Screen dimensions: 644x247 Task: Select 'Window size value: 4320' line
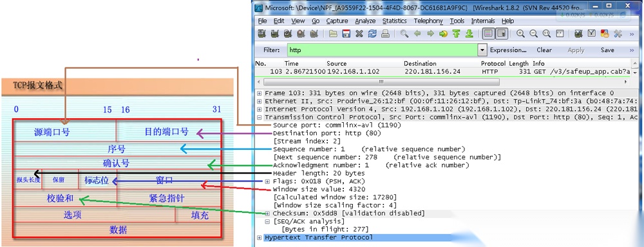pos(320,190)
